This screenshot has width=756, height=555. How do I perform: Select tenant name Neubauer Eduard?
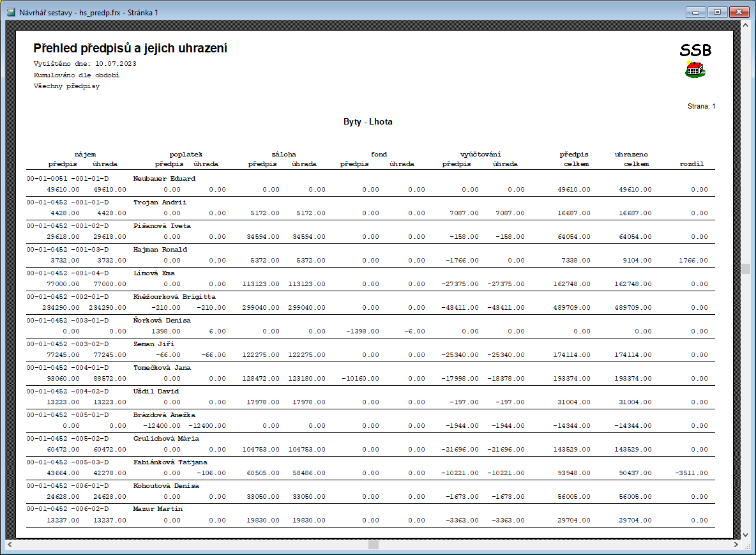[164, 179]
